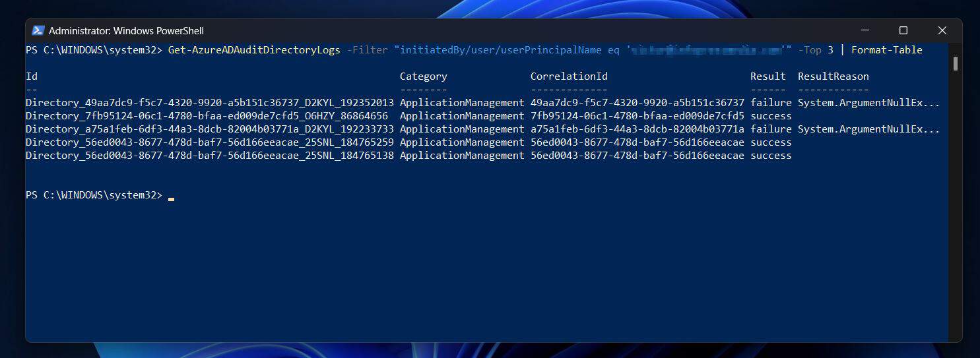Click the Format-Table text in command
980x358 pixels.
[887, 50]
